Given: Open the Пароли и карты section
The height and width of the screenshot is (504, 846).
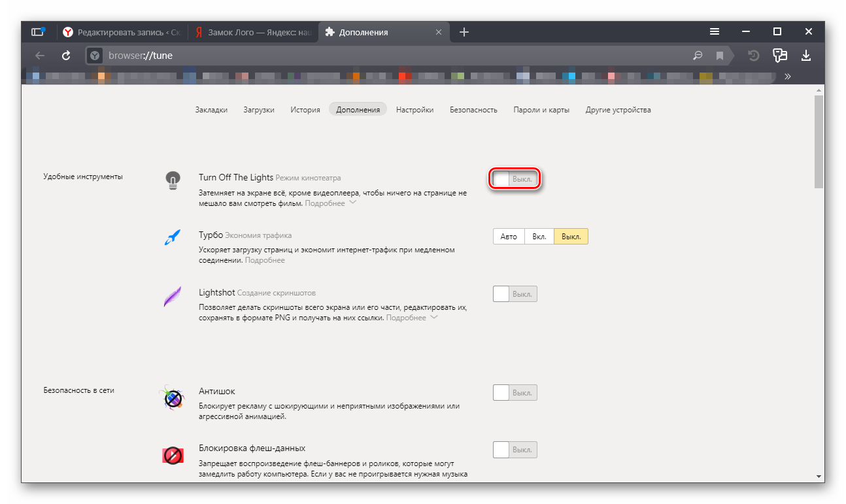Looking at the screenshot, I should coord(541,110).
